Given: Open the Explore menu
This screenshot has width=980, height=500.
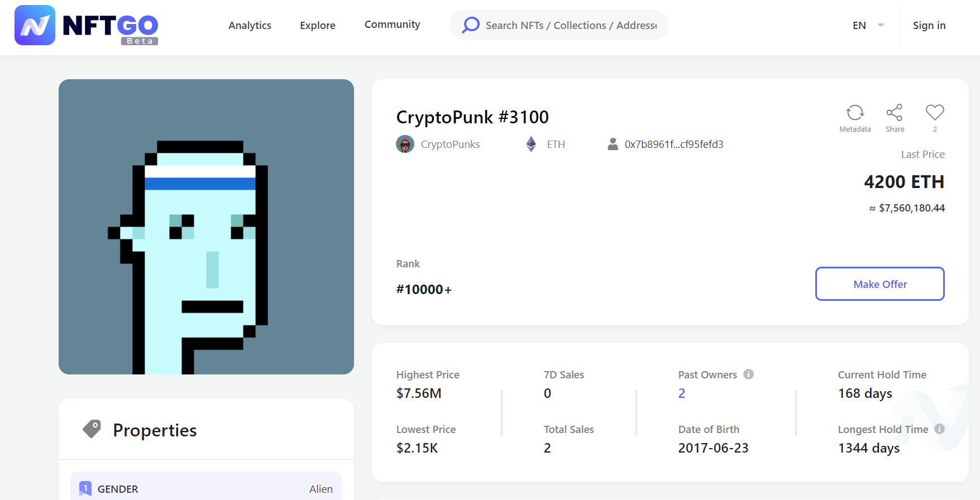Looking at the screenshot, I should (x=318, y=25).
